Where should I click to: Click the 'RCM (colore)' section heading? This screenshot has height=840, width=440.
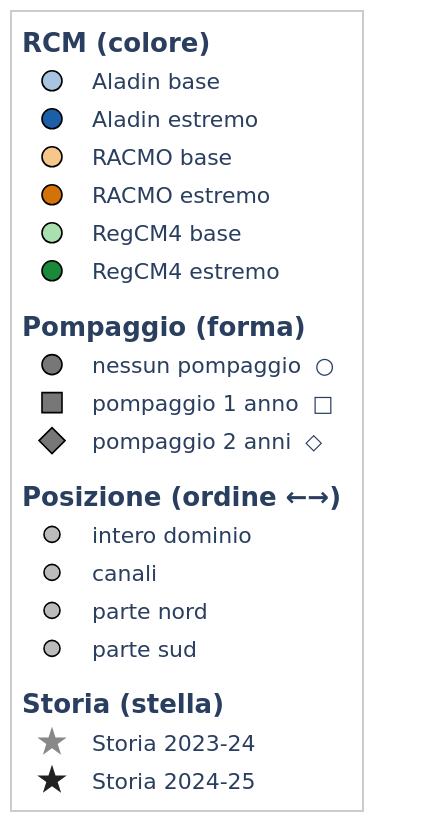click(116, 43)
